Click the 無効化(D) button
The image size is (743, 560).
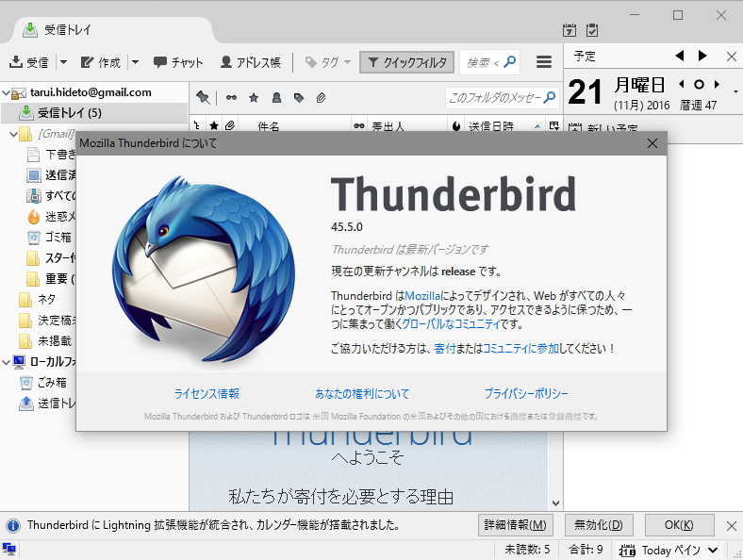click(x=599, y=525)
